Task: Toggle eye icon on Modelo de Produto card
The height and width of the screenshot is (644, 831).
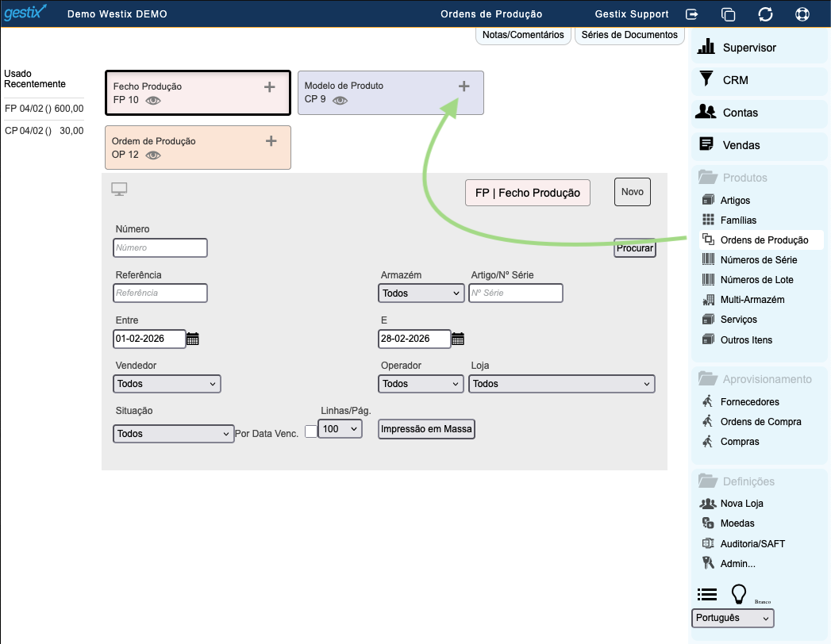Action: tap(340, 101)
